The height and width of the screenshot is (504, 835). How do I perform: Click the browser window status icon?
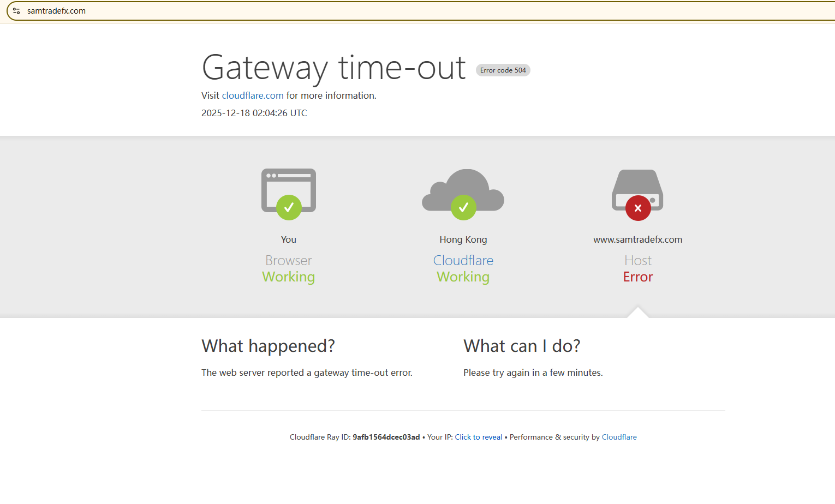[x=289, y=194]
